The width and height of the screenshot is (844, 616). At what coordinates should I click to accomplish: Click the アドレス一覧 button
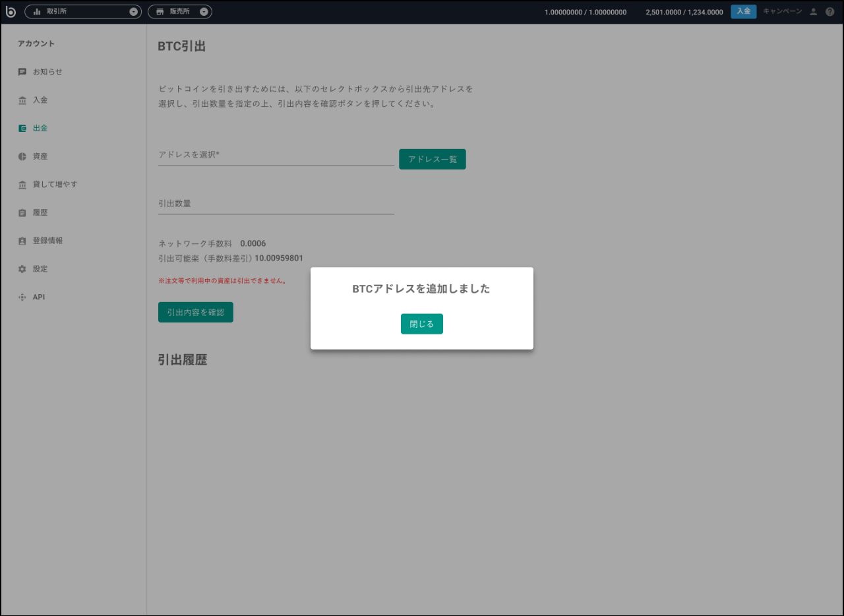432,159
